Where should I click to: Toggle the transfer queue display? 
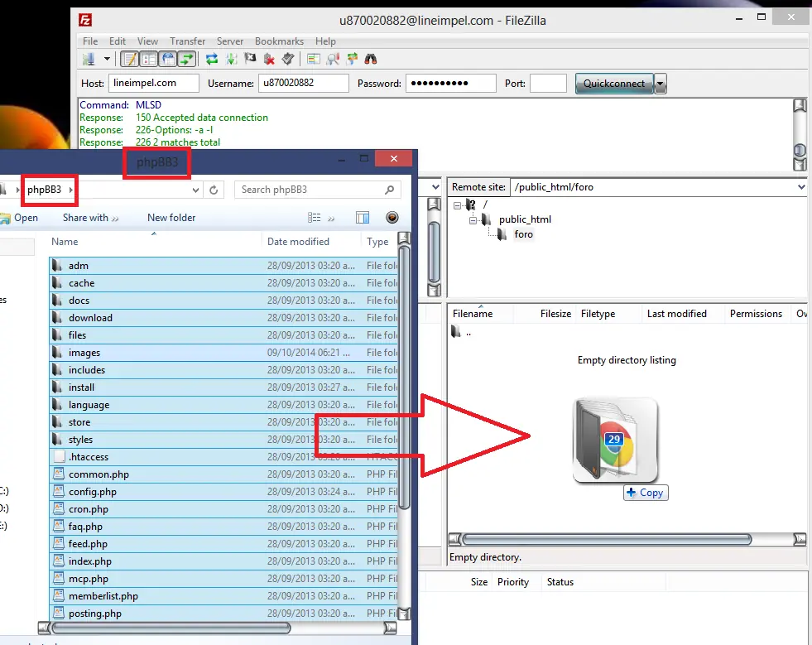(x=187, y=59)
